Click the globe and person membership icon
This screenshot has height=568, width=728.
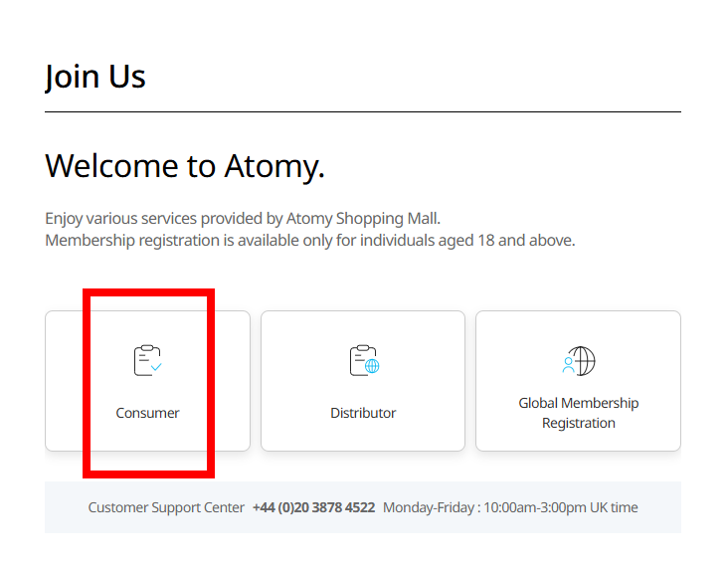tap(578, 360)
